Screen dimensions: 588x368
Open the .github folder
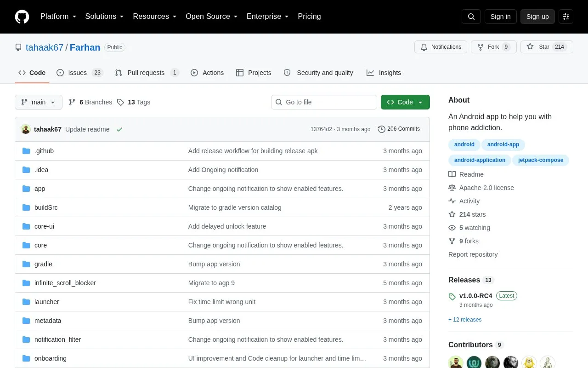(44, 151)
